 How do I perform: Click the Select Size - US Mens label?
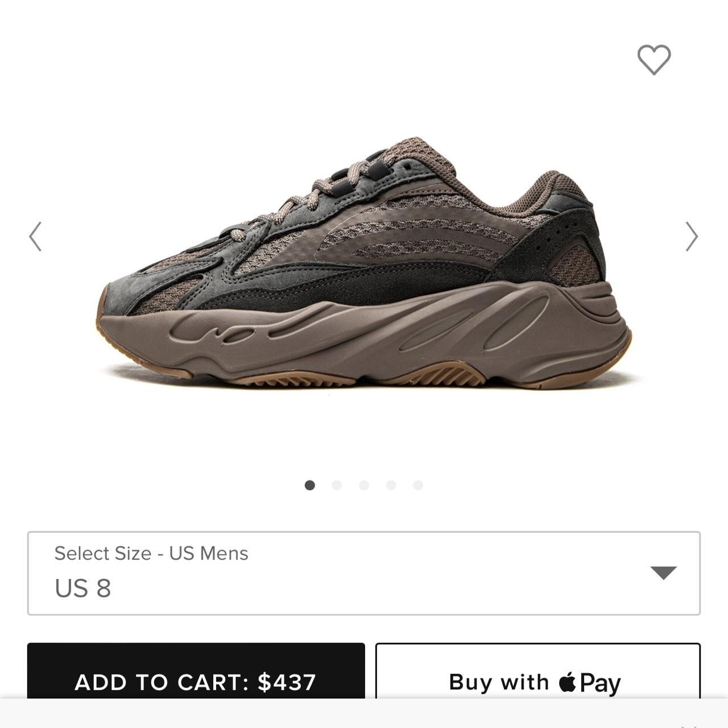[151, 553]
